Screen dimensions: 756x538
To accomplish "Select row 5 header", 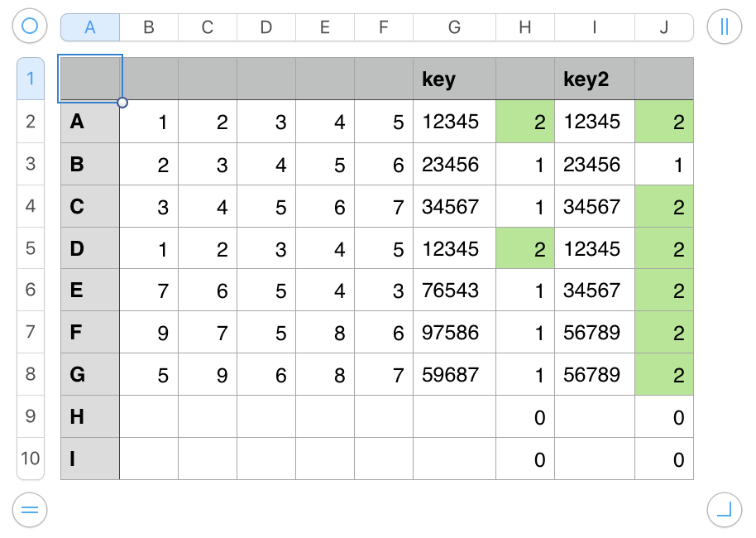I will [x=31, y=247].
